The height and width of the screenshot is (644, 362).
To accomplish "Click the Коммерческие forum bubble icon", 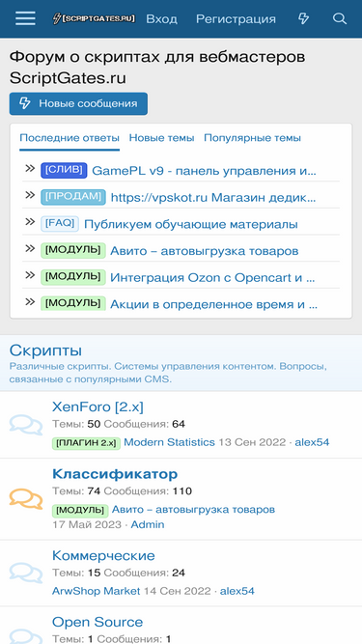I will point(26,573).
